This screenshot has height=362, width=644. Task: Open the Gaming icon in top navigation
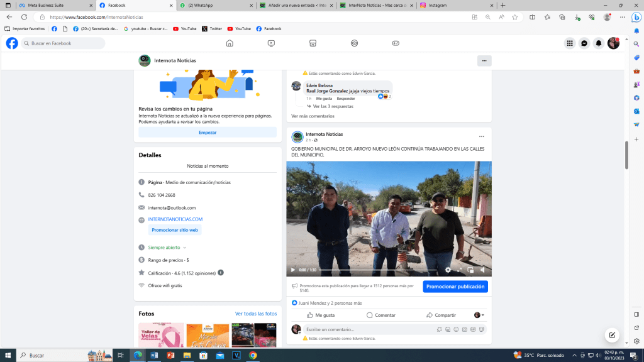tap(396, 43)
